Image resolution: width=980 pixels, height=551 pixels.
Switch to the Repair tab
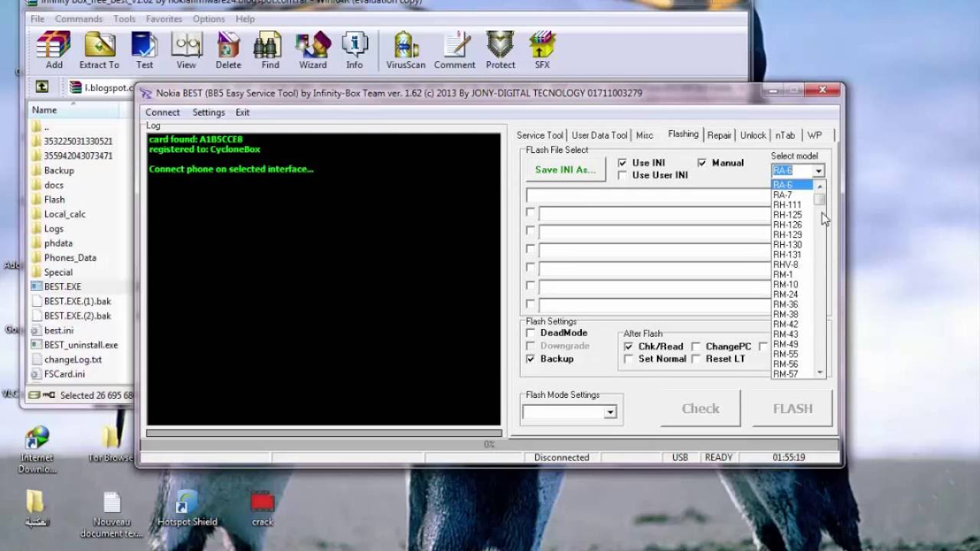(719, 135)
